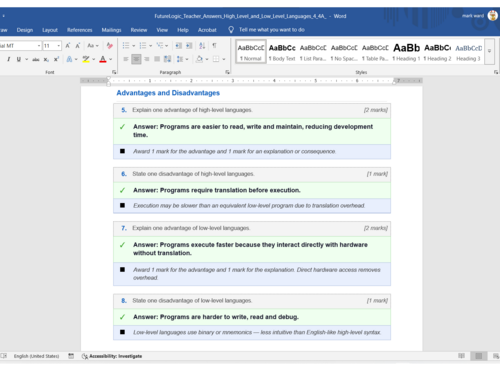Align text left
Image resolution: width=500 pixels, height=375 pixels.
tap(126, 59)
